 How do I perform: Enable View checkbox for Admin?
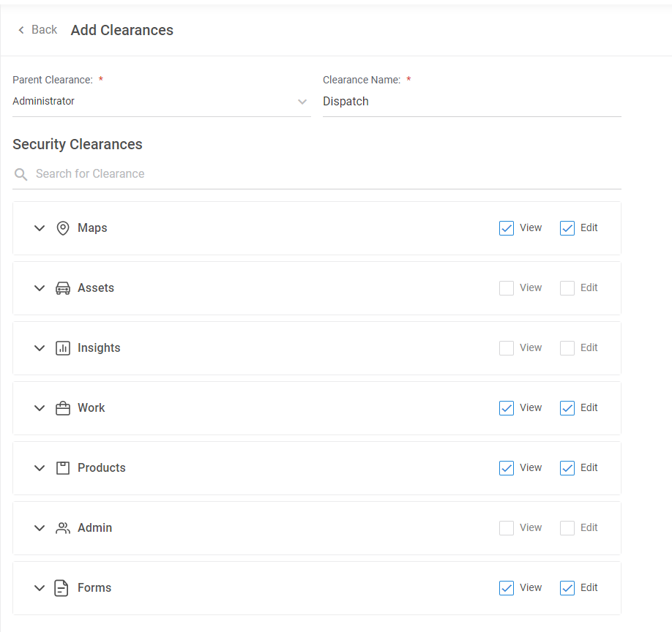[x=507, y=528]
